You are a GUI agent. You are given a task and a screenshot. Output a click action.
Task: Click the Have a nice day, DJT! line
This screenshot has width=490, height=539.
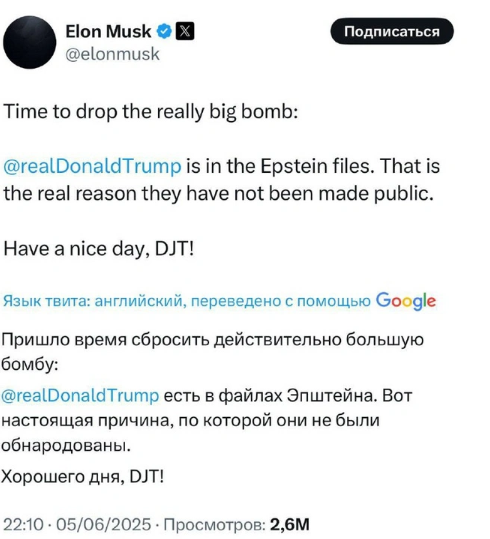99,249
